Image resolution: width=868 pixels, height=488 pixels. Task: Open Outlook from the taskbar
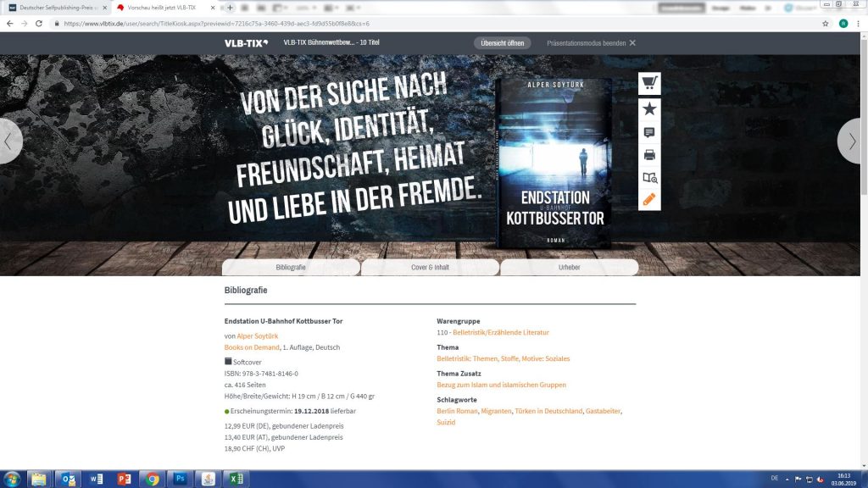(x=68, y=480)
